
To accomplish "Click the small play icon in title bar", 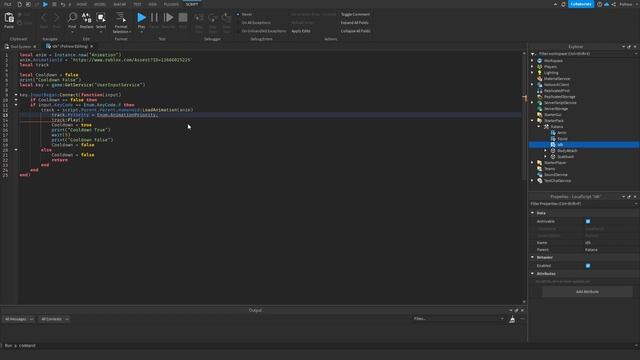I will click(x=45, y=4).
